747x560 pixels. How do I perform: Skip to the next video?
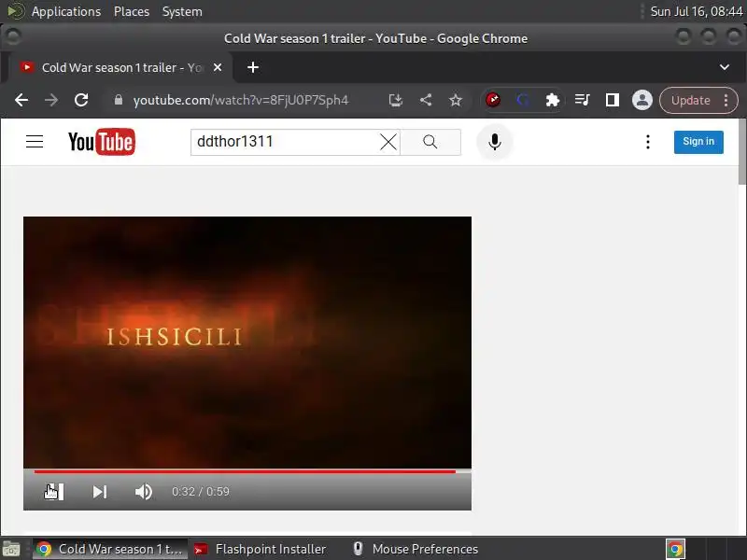click(x=100, y=492)
